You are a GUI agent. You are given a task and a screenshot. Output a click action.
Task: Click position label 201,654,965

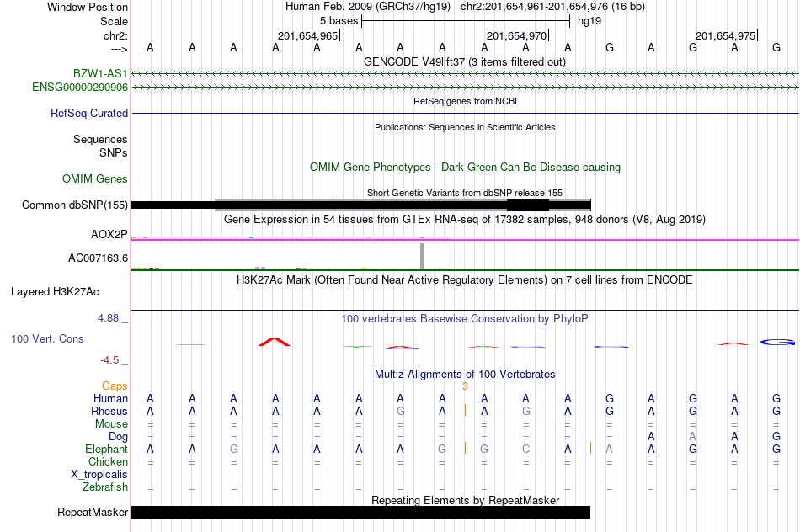pyautogui.click(x=307, y=36)
